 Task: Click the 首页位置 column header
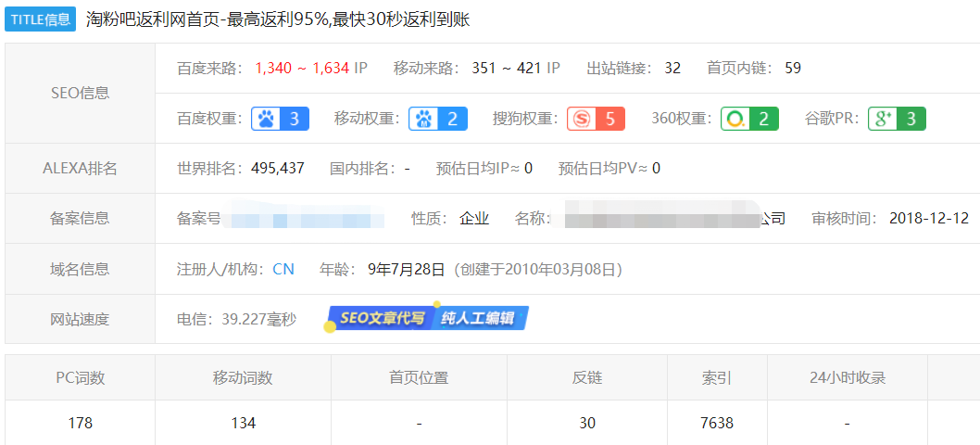pos(419,378)
